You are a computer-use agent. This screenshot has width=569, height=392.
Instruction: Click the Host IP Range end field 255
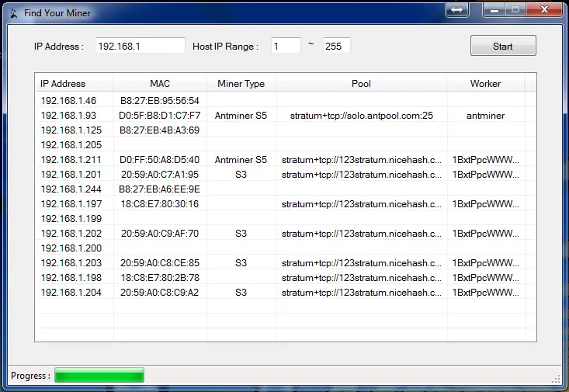pyautogui.click(x=336, y=46)
